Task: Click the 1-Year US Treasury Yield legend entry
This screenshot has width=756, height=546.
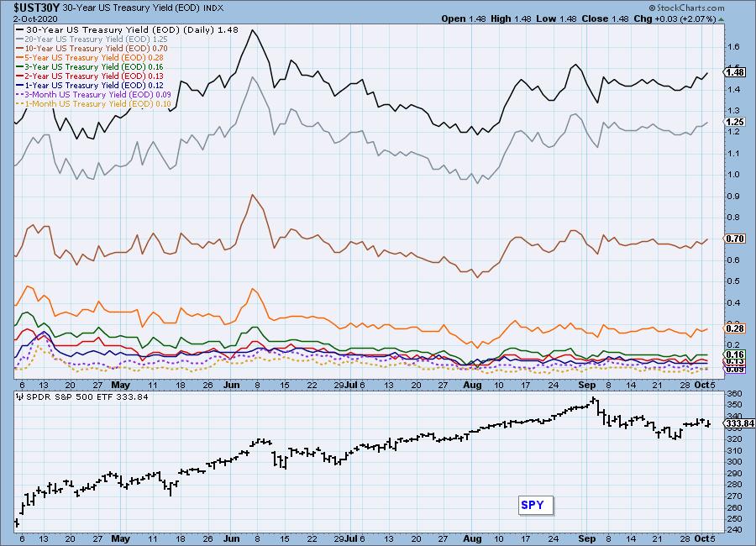Action: pos(90,85)
